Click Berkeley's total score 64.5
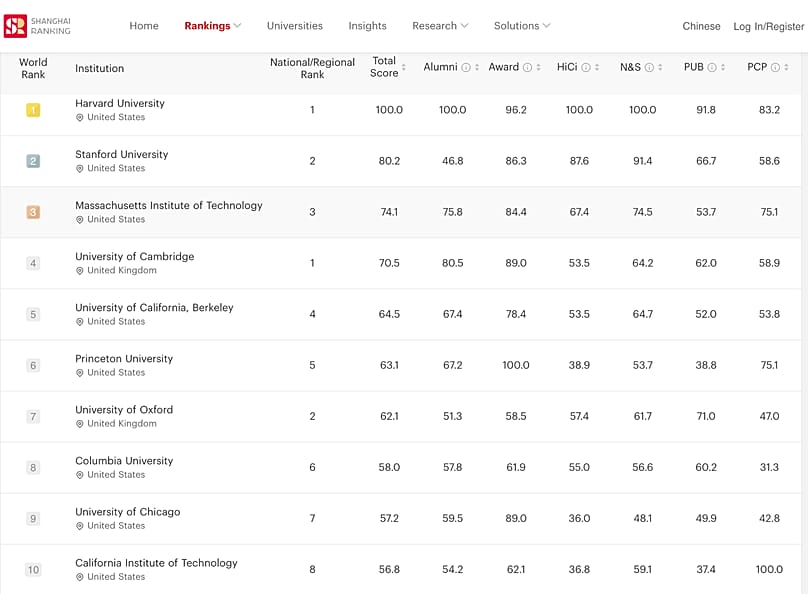Image resolution: width=808 pixels, height=594 pixels. [x=389, y=314]
